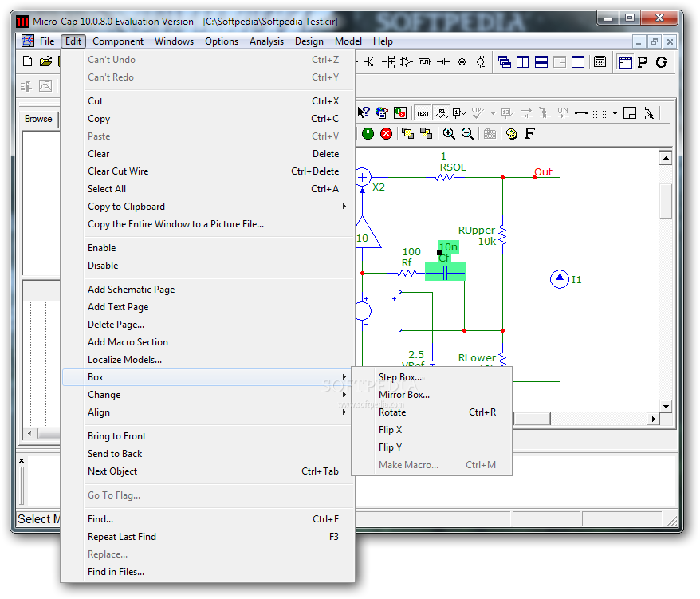Choose Step Box... in submenu
The width and height of the screenshot is (700, 599).
tap(431, 377)
